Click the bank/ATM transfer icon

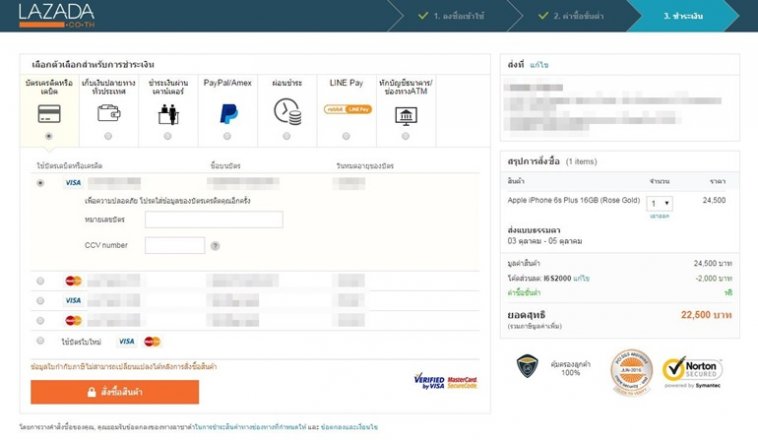click(406, 113)
